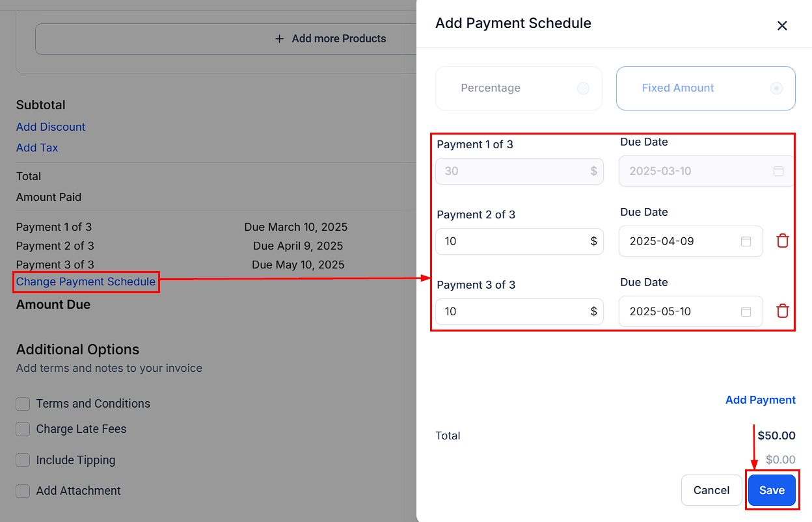Click Add Discount link

(51, 127)
